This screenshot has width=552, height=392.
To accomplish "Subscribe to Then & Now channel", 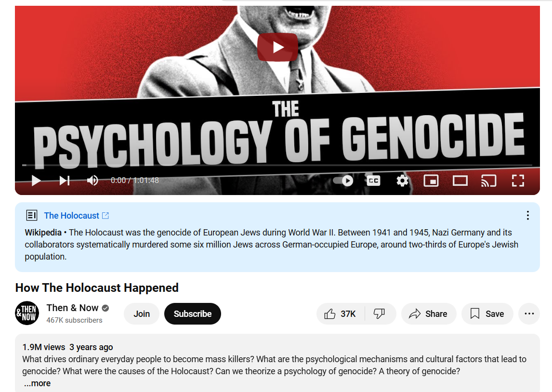I will pyautogui.click(x=193, y=314).
